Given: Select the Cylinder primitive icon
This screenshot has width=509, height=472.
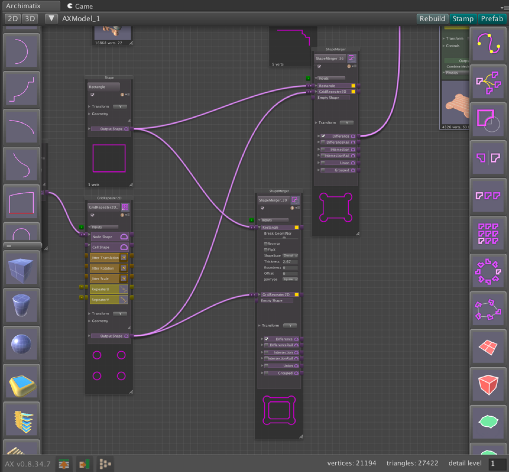Looking at the screenshot, I should (22, 306).
